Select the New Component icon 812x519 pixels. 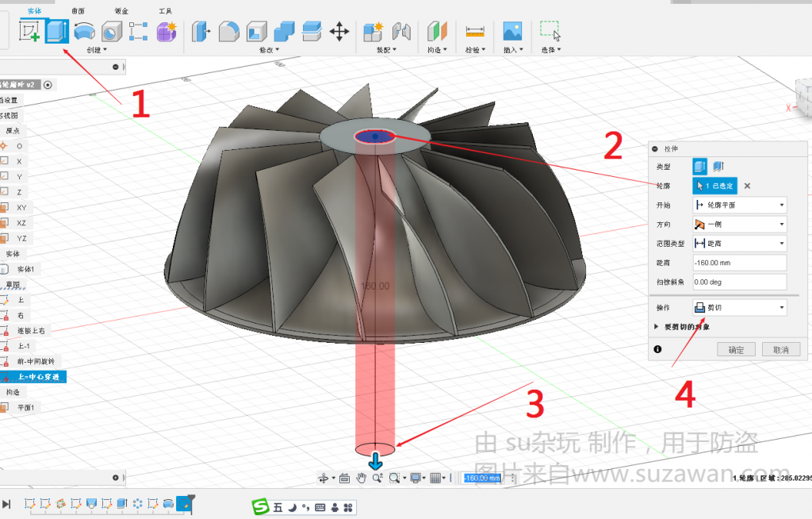point(373,32)
